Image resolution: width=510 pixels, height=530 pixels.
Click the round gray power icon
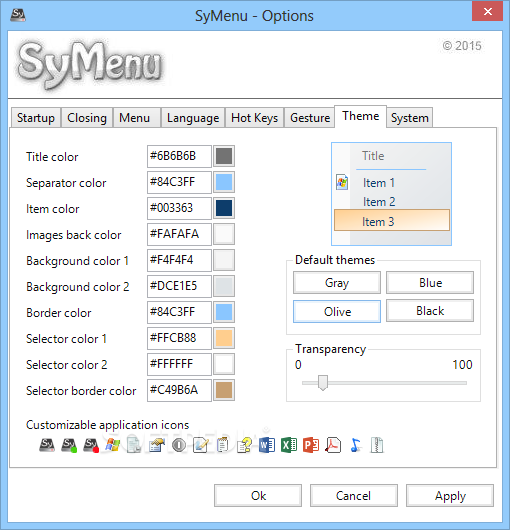[x=179, y=445]
